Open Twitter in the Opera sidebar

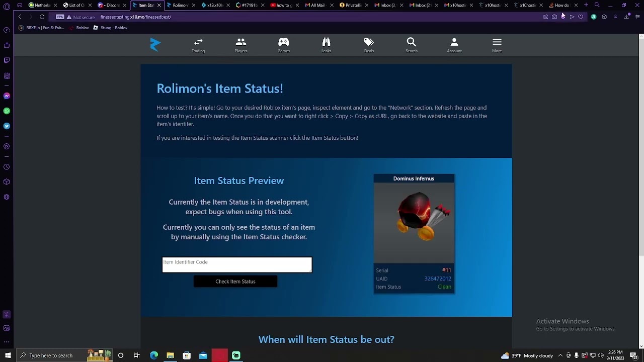(x=7, y=126)
